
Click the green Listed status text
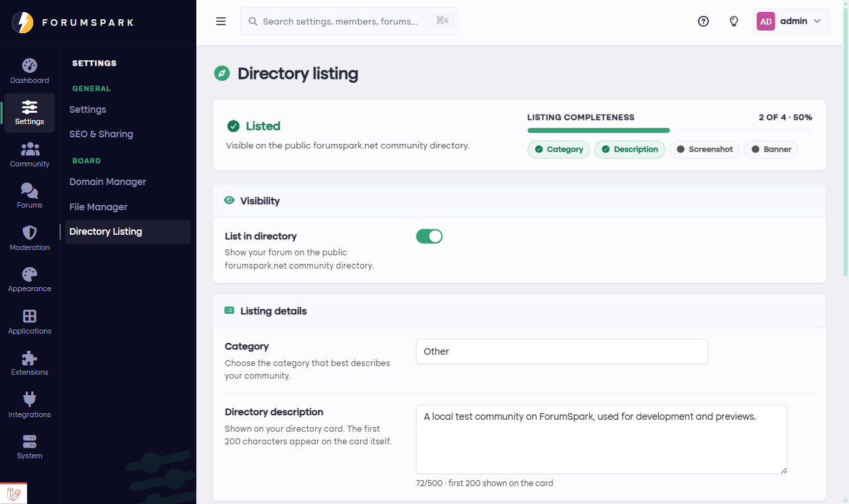[x=263, y=126]
